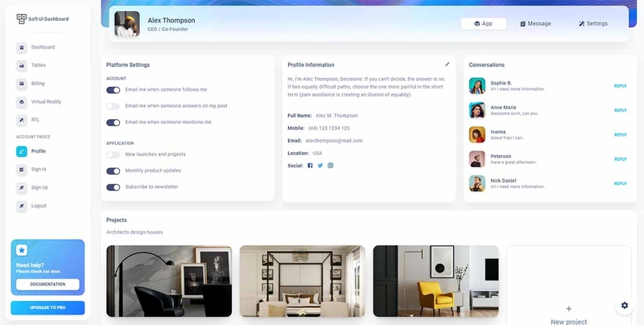Click Sophie B.'s avatar
This screenshot has width=644, height=325.
tap(477, 86)
